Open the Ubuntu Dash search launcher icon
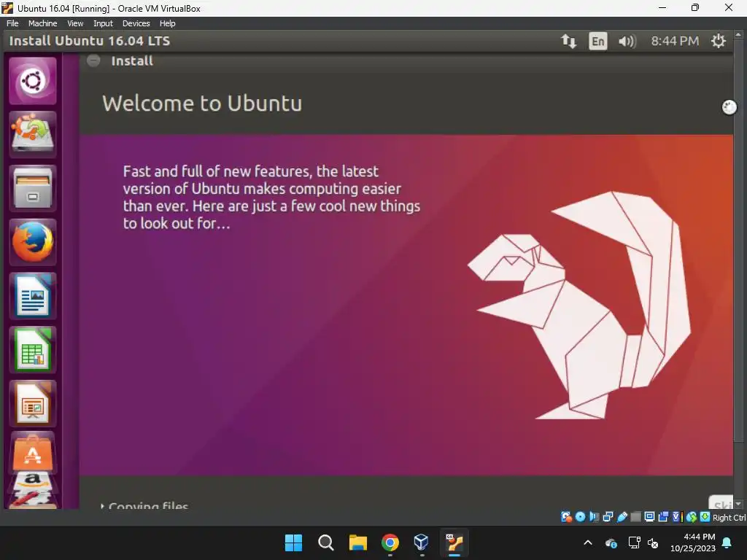This screenshot has height=560, width=747. coord(32,81)
